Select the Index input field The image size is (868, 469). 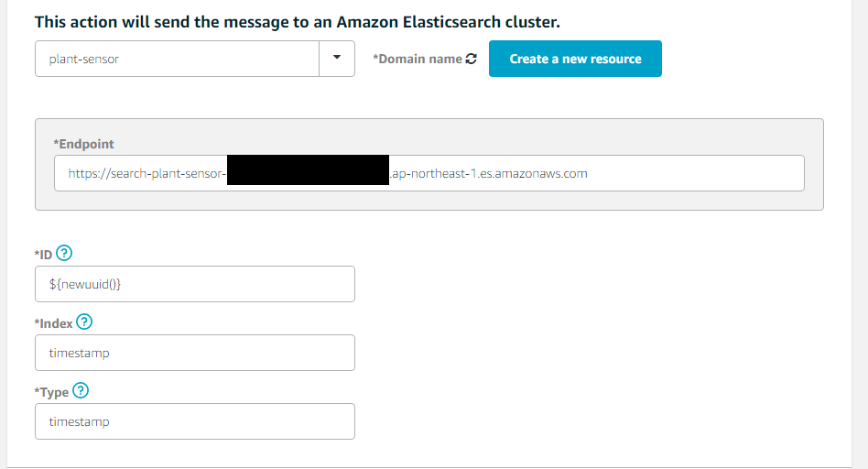point(194,353)
